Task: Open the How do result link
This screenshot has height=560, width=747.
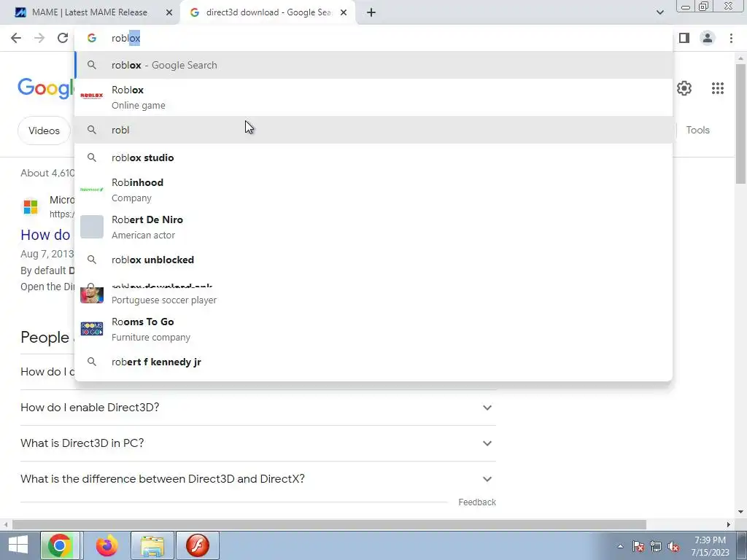Action: click(45, 235)
